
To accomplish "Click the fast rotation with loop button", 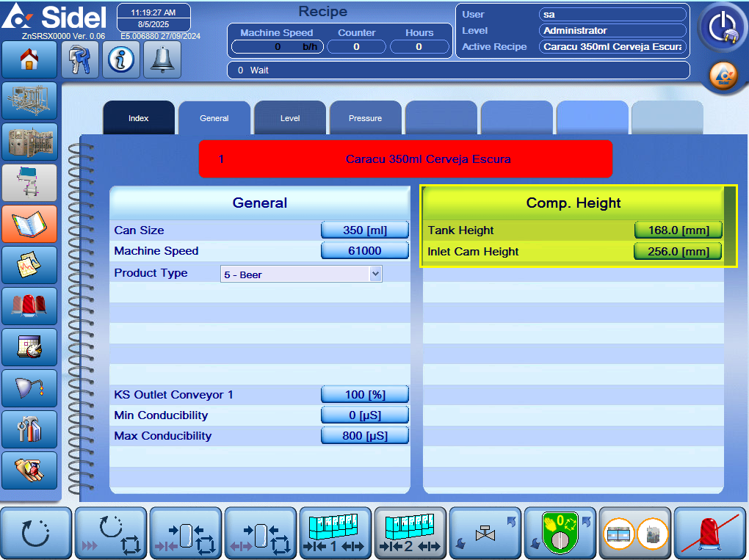I will pos(111,533).
